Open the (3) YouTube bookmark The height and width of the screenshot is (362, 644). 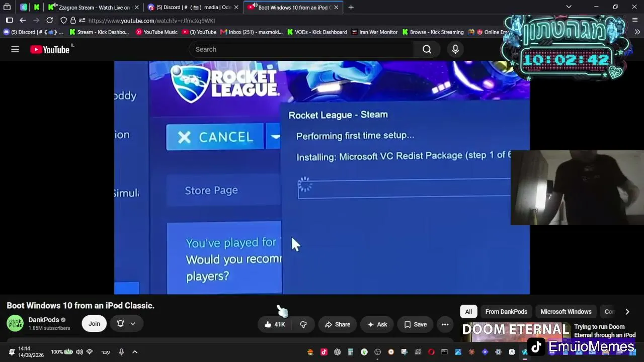tap(199, 32)
